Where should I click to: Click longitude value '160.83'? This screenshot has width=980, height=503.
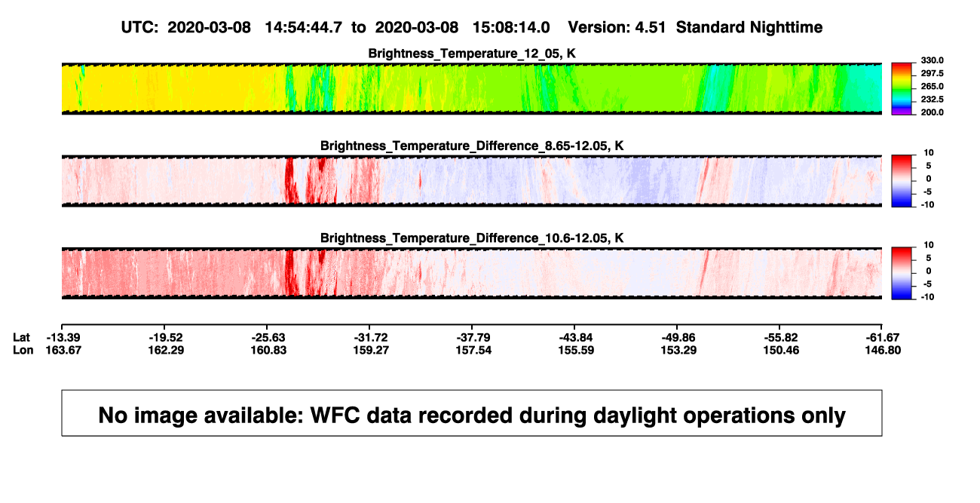coord(268,350)
